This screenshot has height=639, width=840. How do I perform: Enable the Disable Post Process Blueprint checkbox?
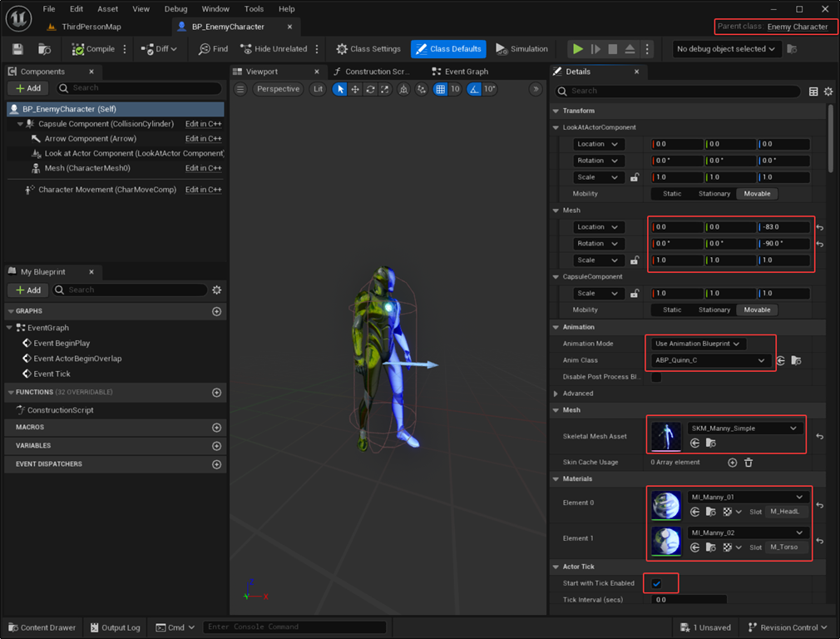[656, 377]
